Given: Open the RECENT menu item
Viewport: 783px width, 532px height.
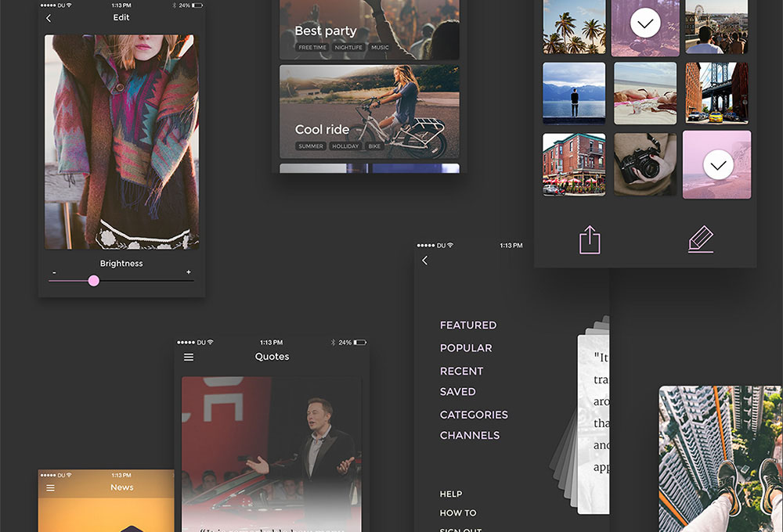Looking at the screenshot, I should (x=461, y=372).
